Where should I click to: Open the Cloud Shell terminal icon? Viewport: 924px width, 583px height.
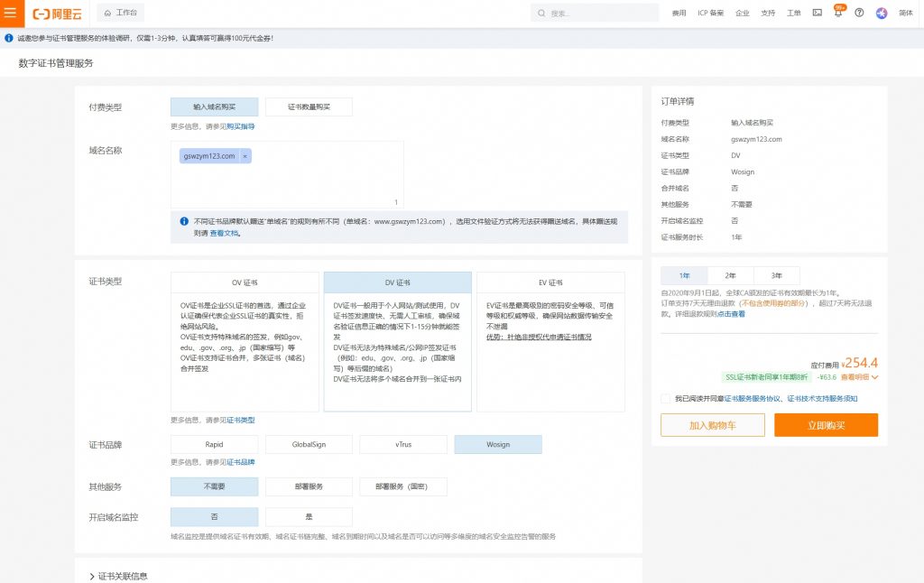click(817, 14)
